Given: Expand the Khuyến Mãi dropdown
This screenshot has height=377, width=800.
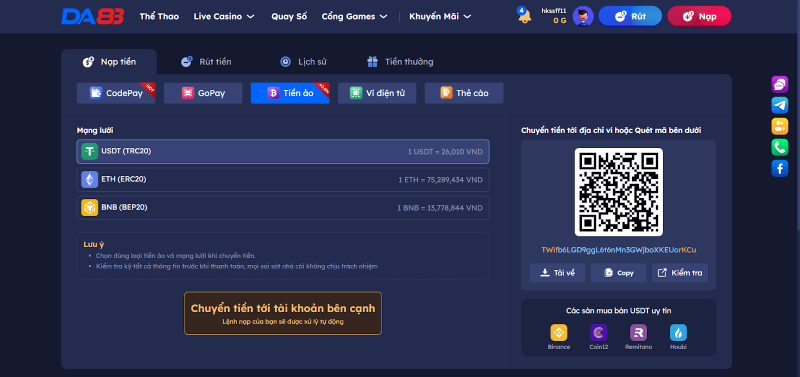Looking at the screenshot, I should (440, 16).
